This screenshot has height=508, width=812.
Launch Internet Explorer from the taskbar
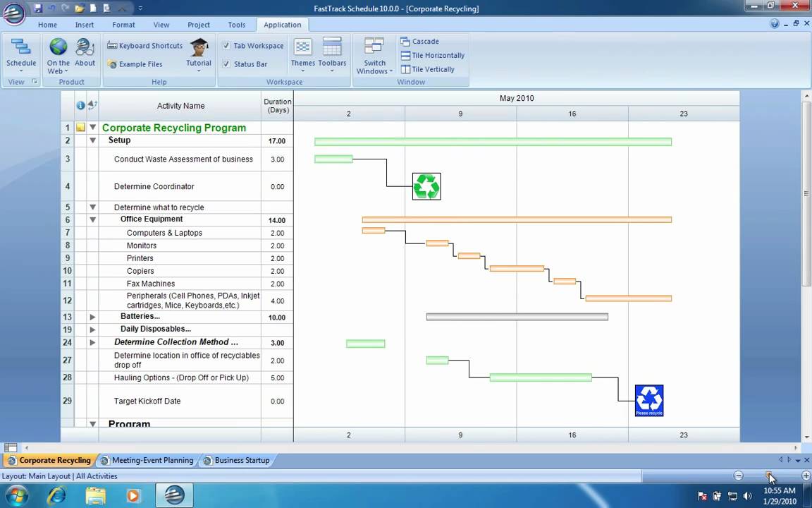(56, 496)
